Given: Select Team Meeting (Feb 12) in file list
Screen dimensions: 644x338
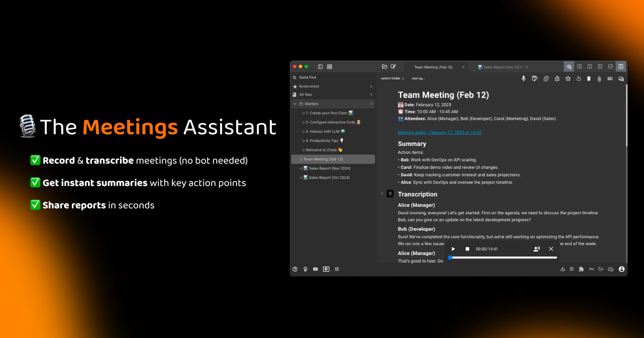Looking at the screenshot, I should pos(333,159).
